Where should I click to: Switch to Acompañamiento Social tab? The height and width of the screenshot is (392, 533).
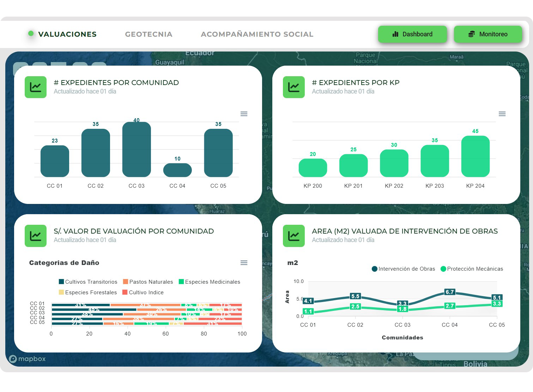[257, 34]
